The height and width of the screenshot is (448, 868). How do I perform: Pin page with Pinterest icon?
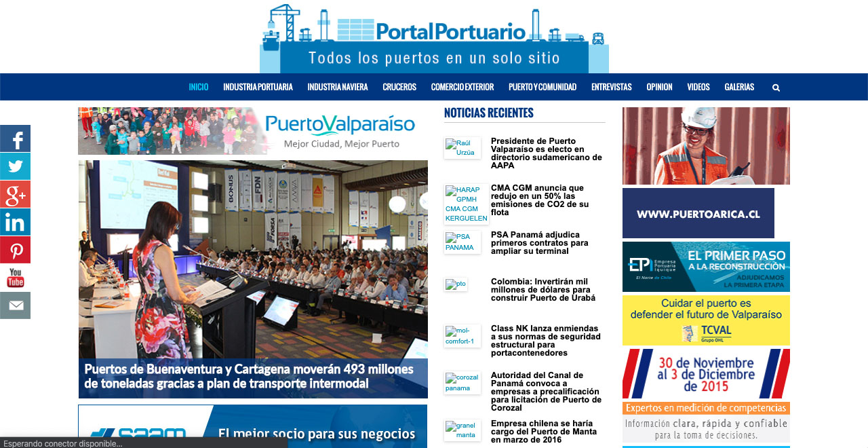[15, 250]
